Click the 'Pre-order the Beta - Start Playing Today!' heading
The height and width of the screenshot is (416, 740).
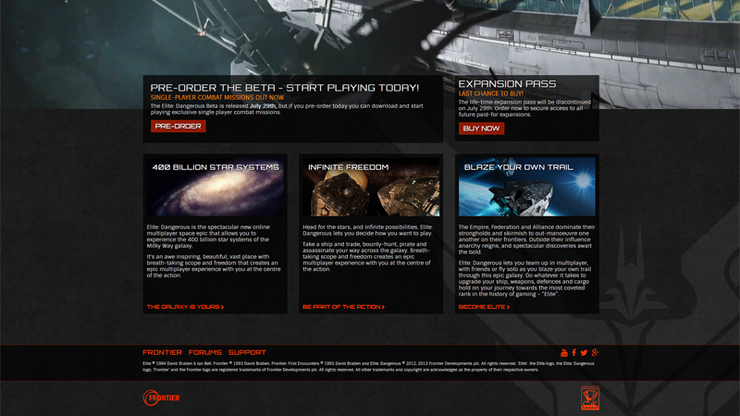285,88
